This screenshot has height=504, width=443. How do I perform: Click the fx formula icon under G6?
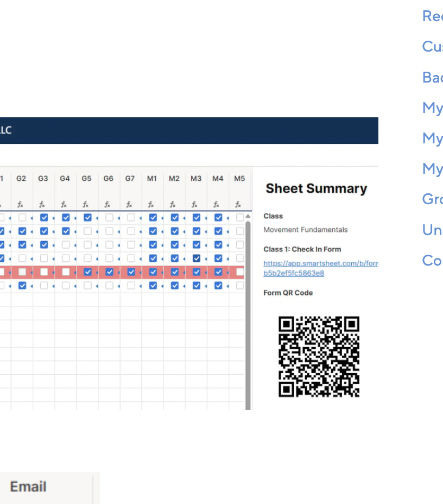pyautogui.click(x=107, y=204)
